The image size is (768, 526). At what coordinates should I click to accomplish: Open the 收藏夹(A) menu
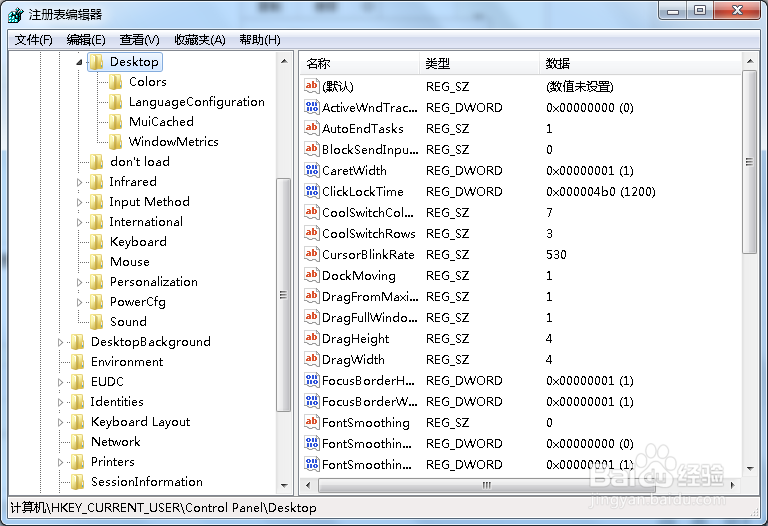pos(200,40)
